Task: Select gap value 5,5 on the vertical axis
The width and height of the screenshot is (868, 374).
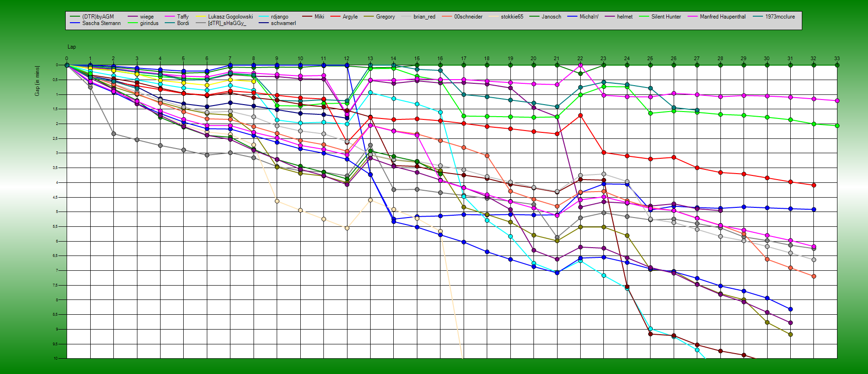Action: pyautogui.click(x=55, y=226)
